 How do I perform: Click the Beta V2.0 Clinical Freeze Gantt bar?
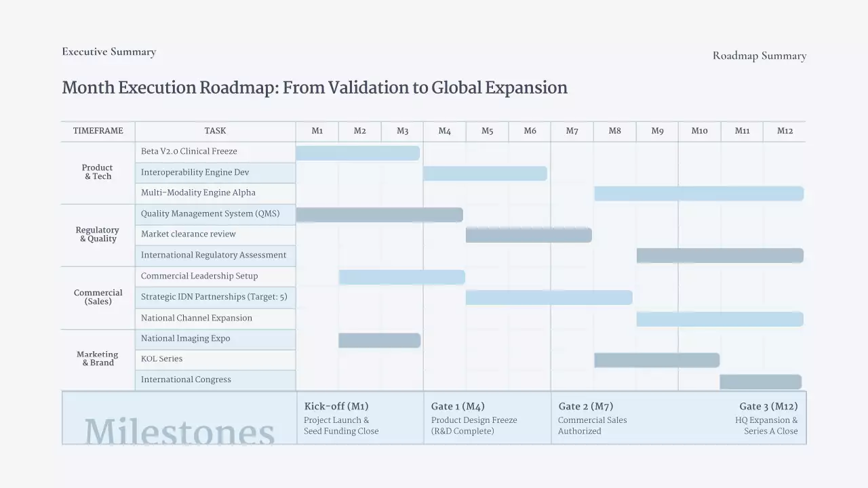357,153
